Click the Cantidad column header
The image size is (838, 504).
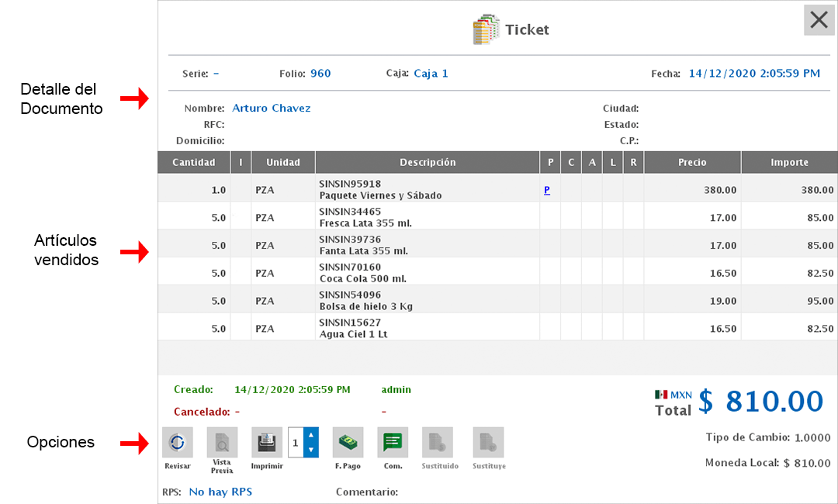(194, 163)
